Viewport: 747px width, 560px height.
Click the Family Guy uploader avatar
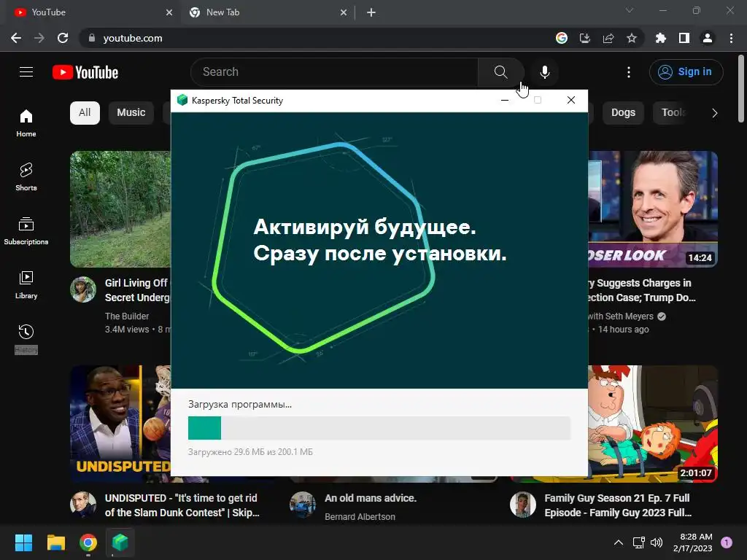pos(523,505)
